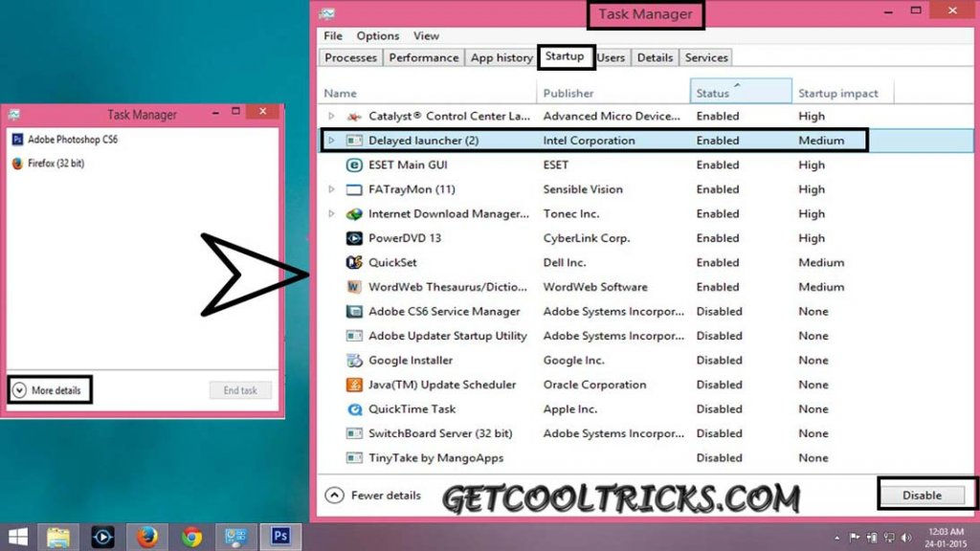
Task: Click the Firefox icon in small Task Manager
Action: click(x=17, y=163)
